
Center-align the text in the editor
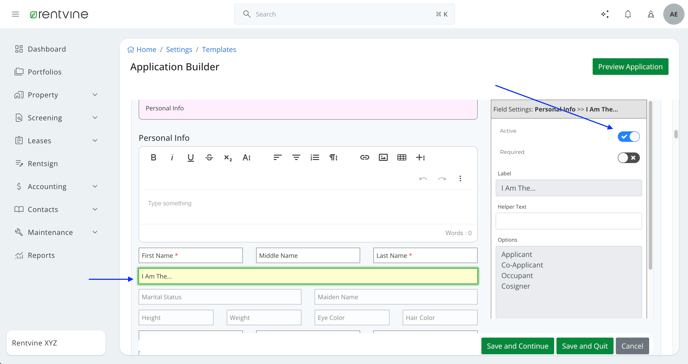[296, 157]
